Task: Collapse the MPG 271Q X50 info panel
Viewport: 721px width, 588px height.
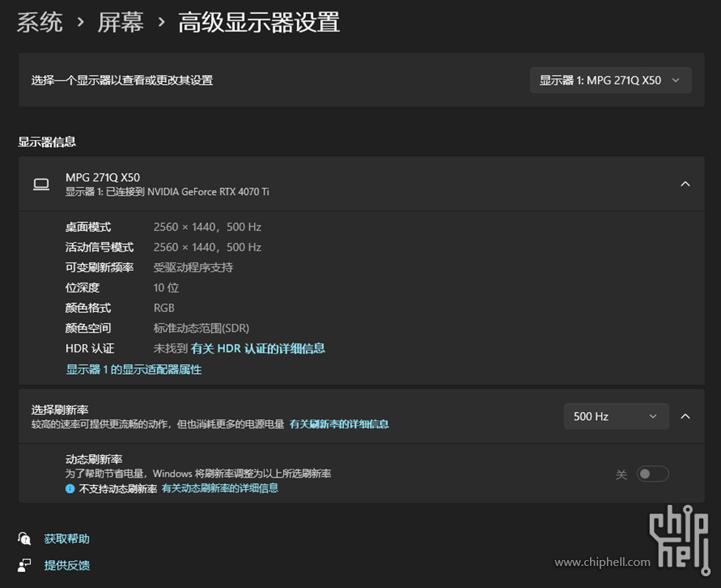Action: point(685,184)
